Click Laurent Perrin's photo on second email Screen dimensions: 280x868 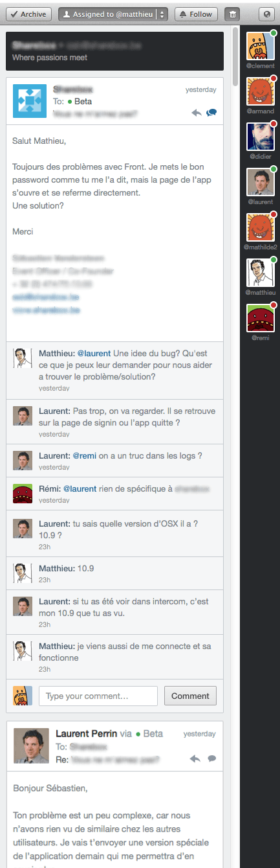[x=31, y=746]
